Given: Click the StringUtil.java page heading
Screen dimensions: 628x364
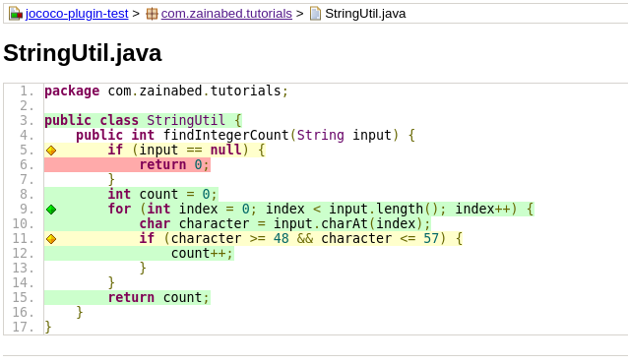Looking at the screenshot, I should (83, 53).
